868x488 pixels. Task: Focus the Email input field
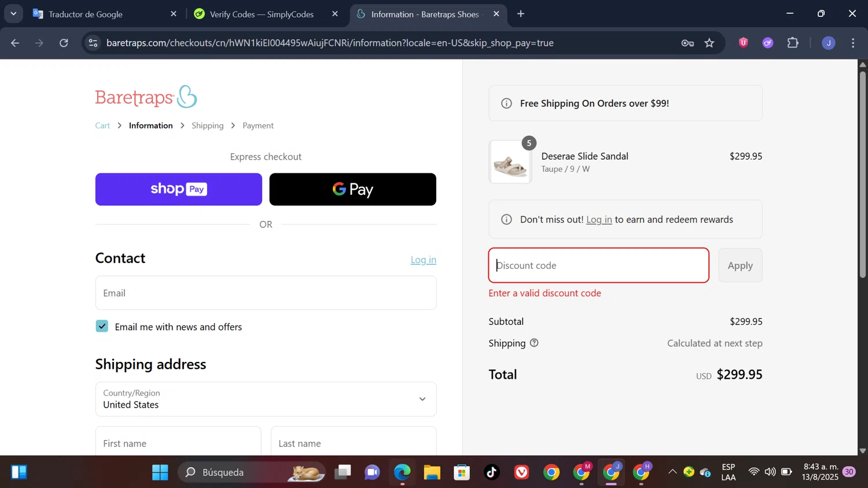click(x=266, y=293)
